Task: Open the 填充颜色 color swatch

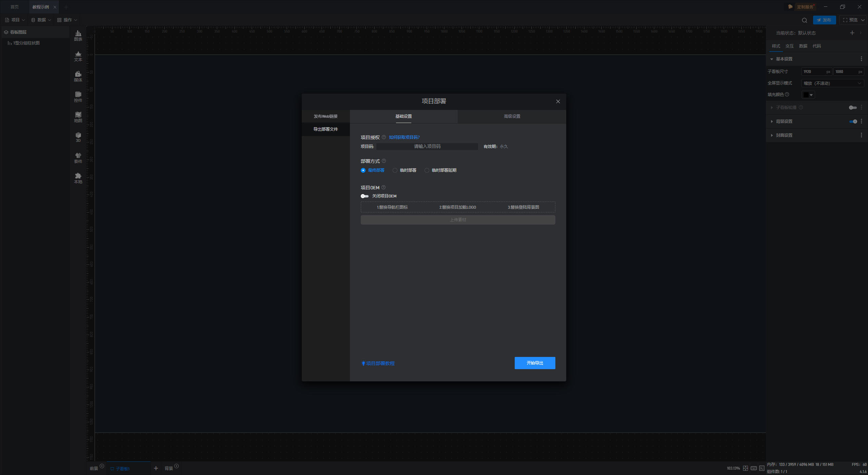Action: (x=808, y=95)
